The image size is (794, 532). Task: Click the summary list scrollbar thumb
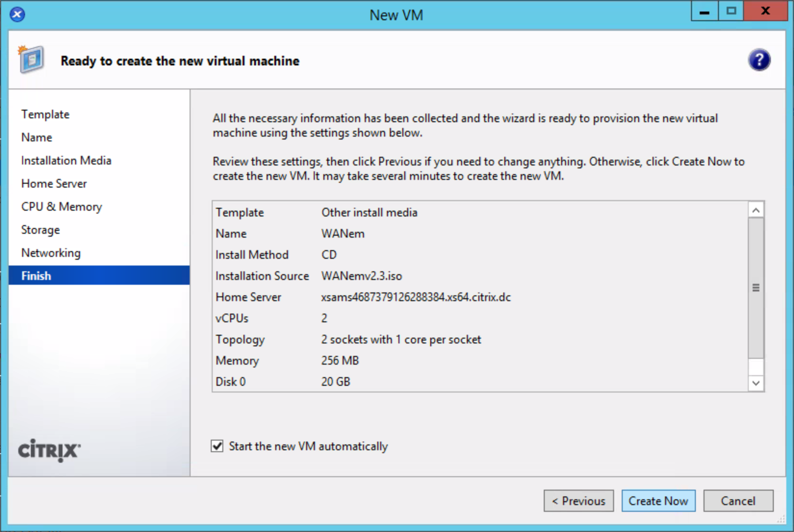point(756,288)
